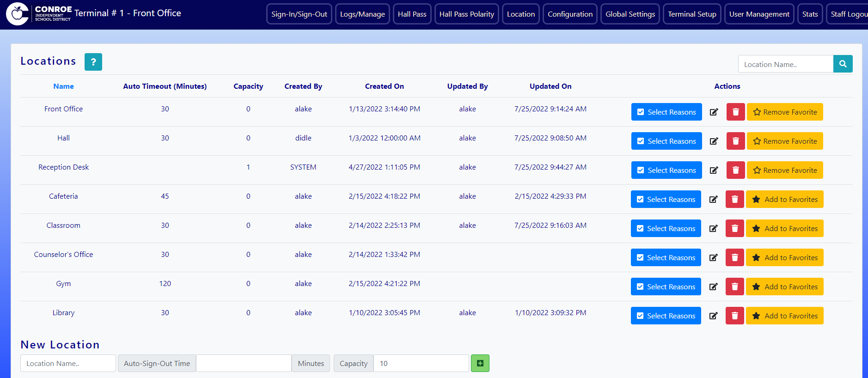Click the edit pencil icon for Front Office
This screenshot has width=868, height=378.
coord(714,112)
